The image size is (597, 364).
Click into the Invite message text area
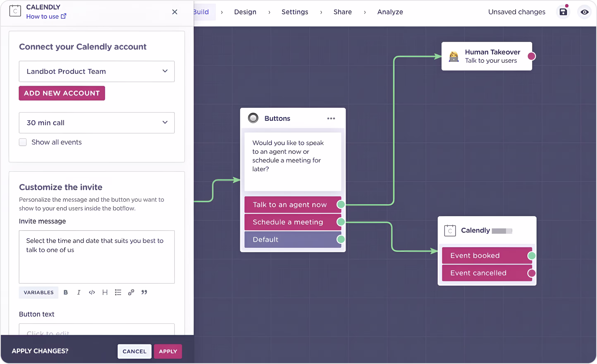point(97,257)
